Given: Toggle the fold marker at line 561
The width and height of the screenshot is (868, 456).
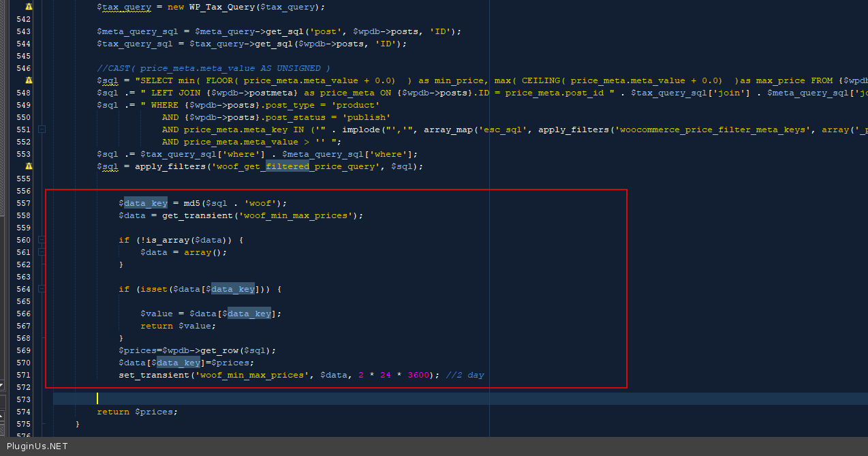Looking at the screenshot, I should (x=42, y=252).
